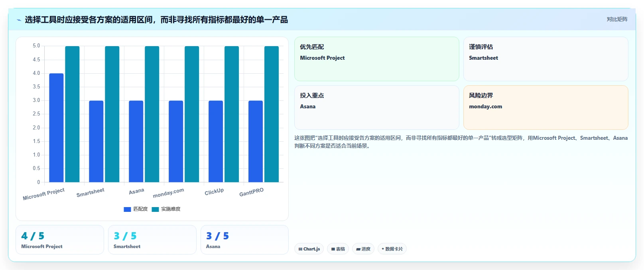Click the Microsoft Project x-axis label

click(x=43, y=194)
